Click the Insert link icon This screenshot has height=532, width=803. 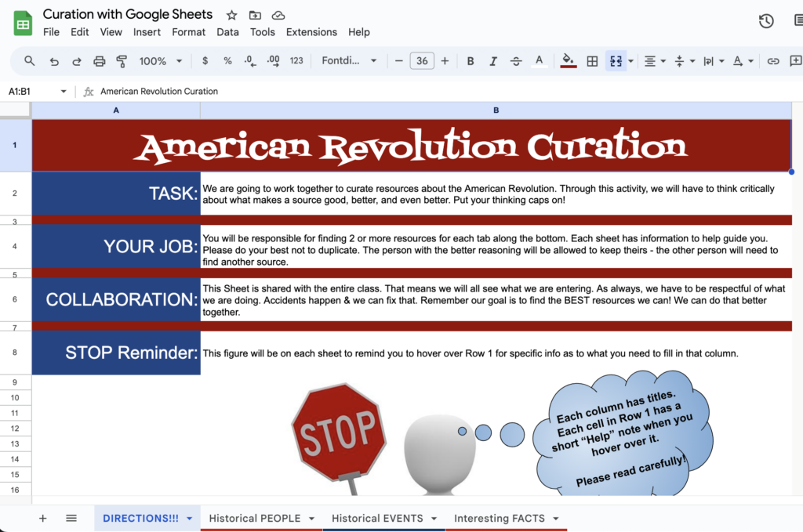[x=776, y=60]
